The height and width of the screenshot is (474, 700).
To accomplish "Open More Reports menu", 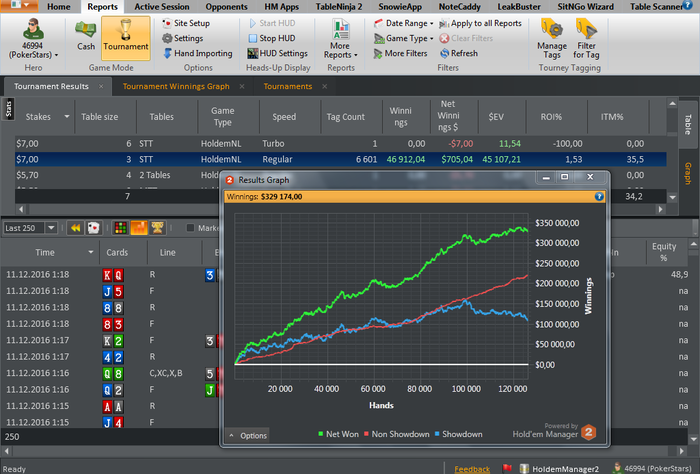I will click(341, 39).
